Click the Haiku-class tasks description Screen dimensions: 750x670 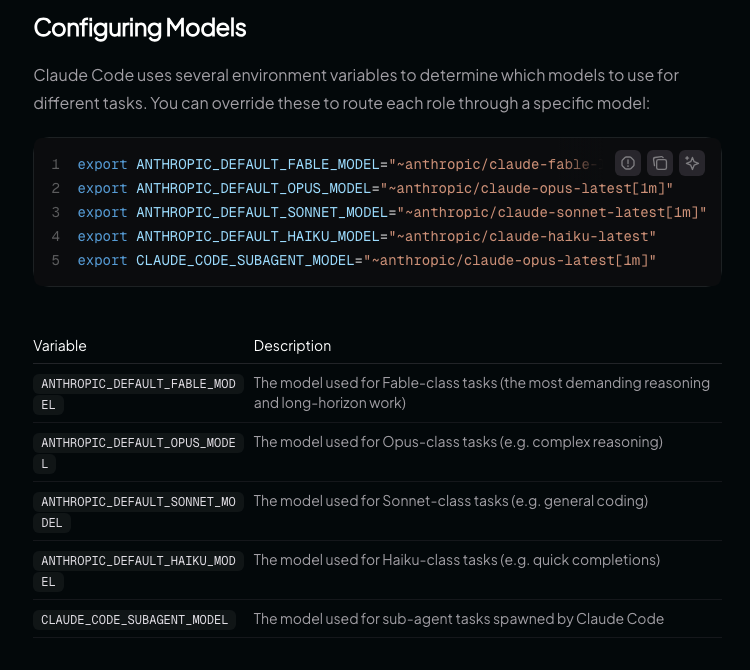click(457, 560)
